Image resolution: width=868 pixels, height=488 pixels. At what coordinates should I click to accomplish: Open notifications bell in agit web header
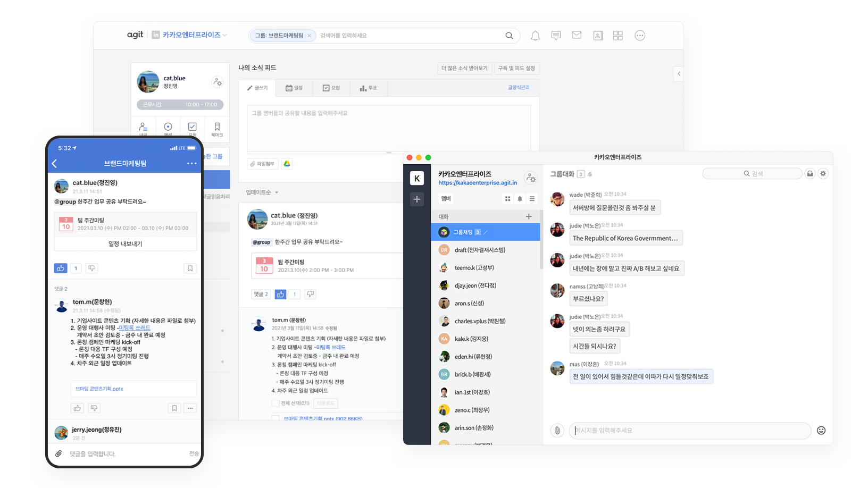tap(535, 36)
